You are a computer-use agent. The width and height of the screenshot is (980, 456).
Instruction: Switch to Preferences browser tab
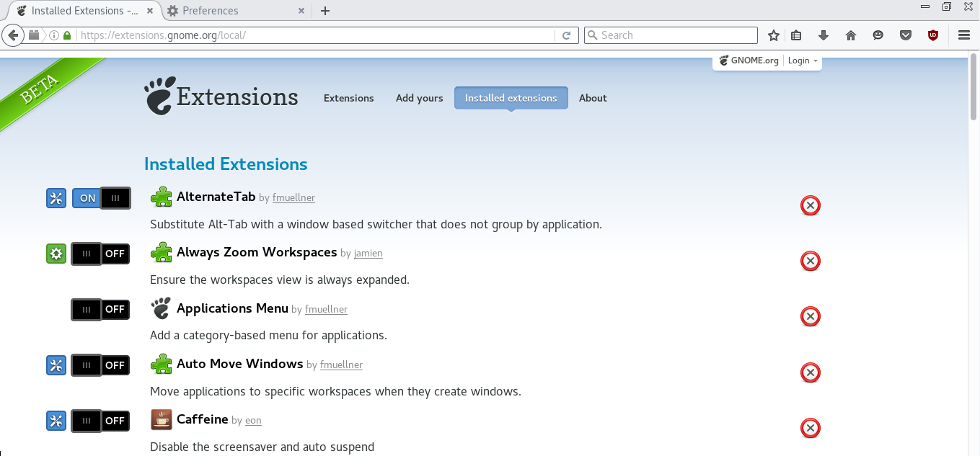[237, 11]
